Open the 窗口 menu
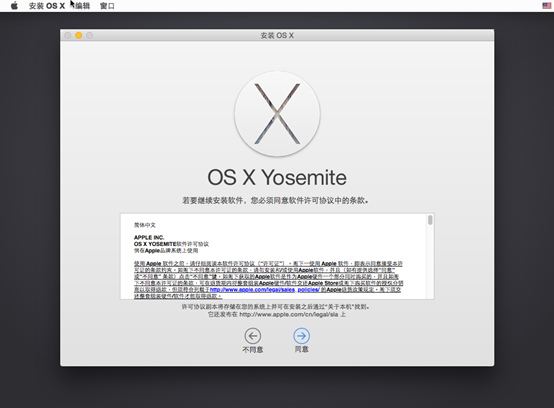Viewport: 554px width, 408px height. coord(107,6)
